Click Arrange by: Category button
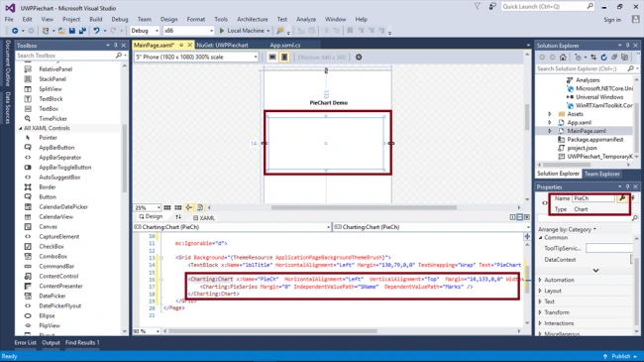644x362 pixels. [567, 229]
